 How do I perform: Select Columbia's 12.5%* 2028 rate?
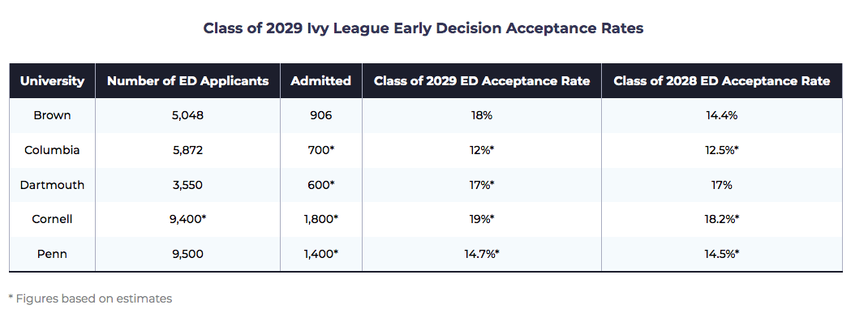[722, 150]
